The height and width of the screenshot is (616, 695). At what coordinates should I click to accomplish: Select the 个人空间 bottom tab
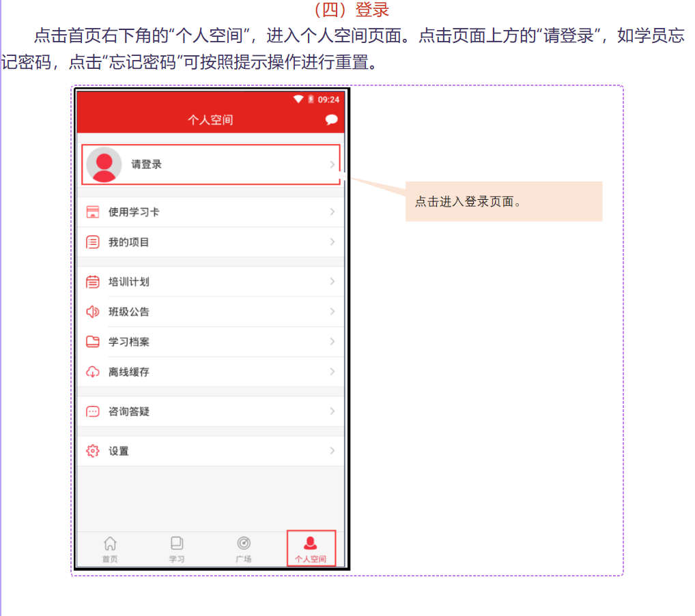pos(311,548)
